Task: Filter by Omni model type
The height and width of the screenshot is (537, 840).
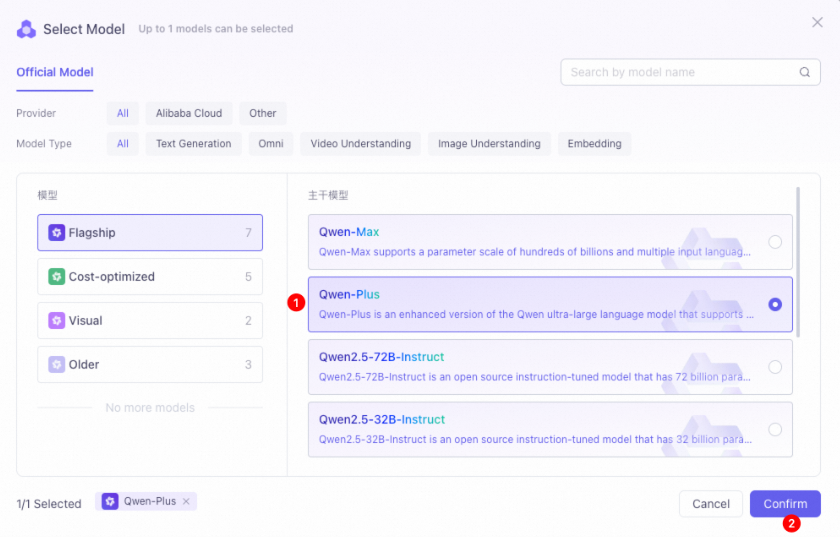Action: click(271, 144)
